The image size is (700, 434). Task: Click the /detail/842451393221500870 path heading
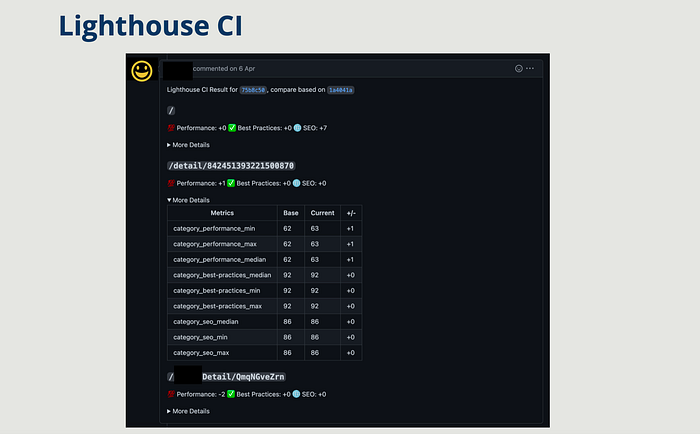point(231,166)
